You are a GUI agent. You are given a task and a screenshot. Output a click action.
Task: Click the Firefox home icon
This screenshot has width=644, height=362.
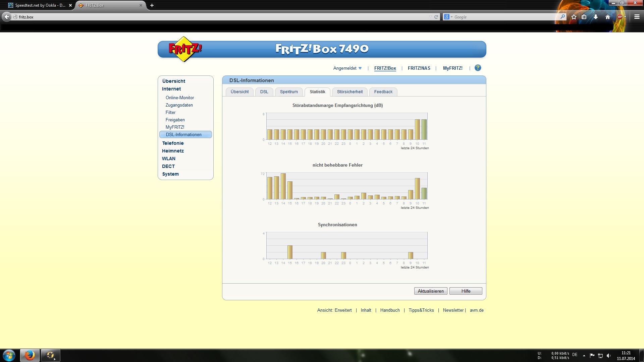[607, 17]
